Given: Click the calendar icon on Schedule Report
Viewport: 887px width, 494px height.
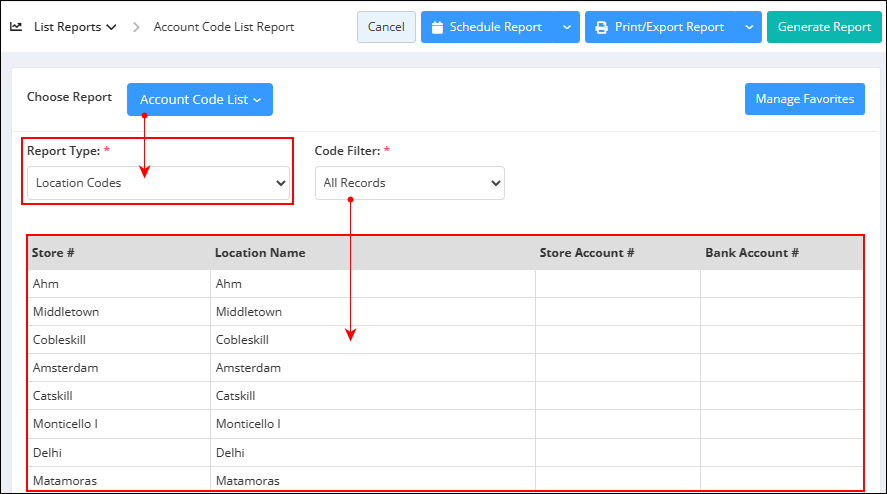Looking at the screenshot, I should click(x=437, y=27).
